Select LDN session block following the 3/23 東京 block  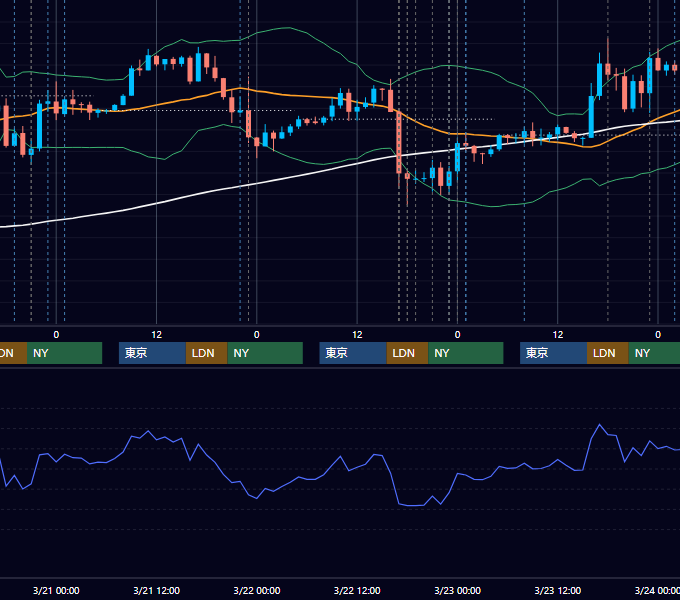[608, 353]
